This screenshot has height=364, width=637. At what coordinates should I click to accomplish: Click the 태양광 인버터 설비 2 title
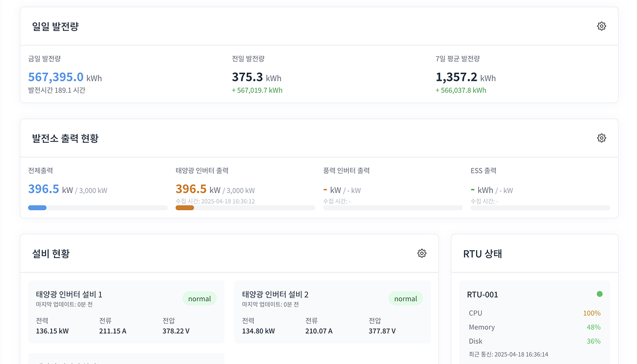coord(275,295)
